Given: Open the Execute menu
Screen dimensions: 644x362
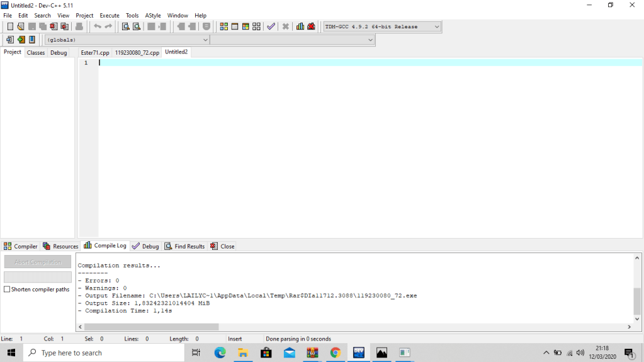Looking at the screenshot, I should click(x=110, y=15).
